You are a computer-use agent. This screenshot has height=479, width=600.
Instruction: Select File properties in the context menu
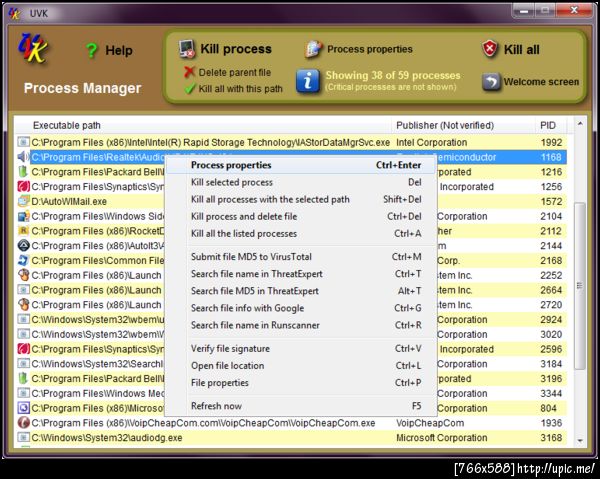coord(300,383)
